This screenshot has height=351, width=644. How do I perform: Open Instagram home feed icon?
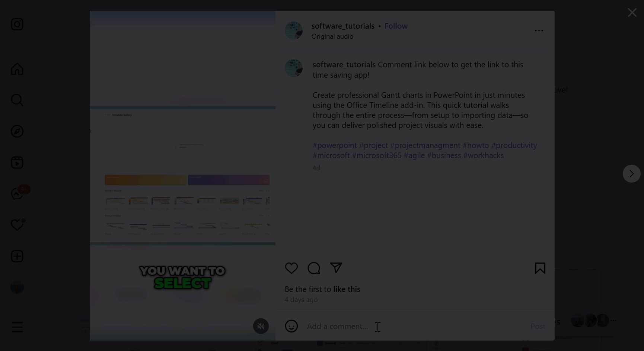17,69
